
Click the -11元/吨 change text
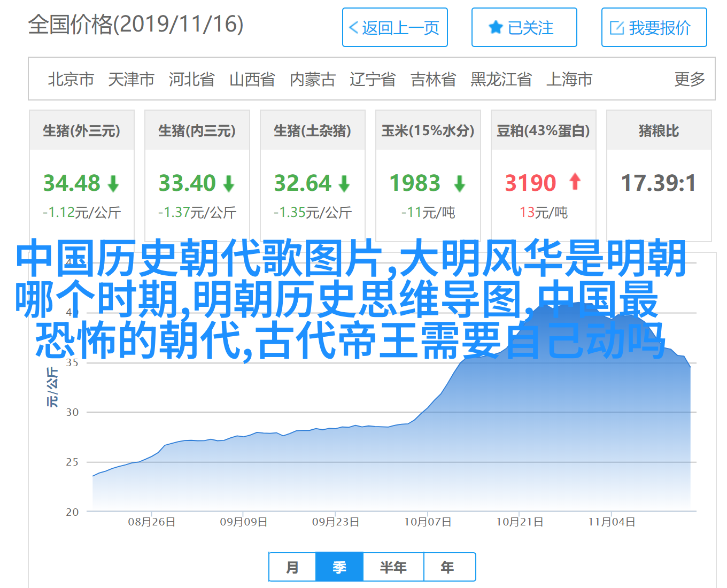pos(428,212)
